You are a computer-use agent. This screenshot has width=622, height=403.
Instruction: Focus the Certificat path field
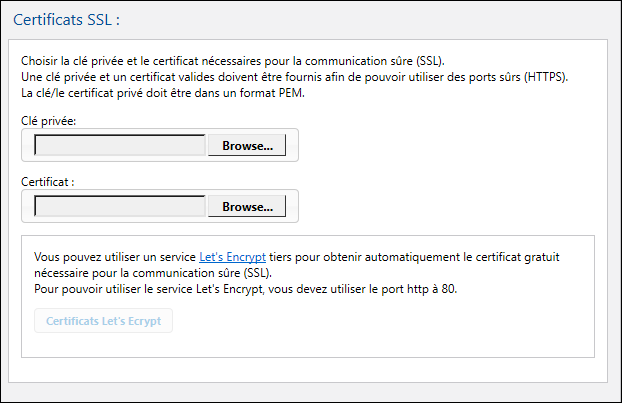pyautogui.click(x=120, y=206)
